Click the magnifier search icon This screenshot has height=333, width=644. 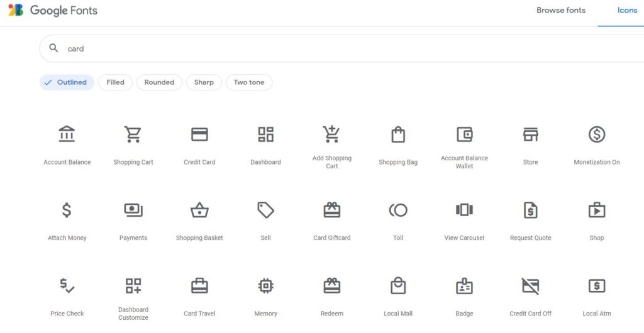pyautogui.click(x=53, y=48)
